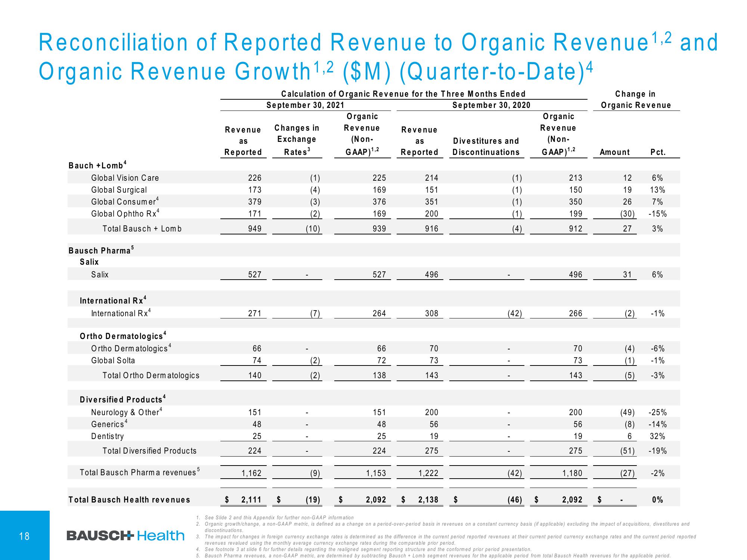Click International Rx divestitures value (42)

point(514,314)
